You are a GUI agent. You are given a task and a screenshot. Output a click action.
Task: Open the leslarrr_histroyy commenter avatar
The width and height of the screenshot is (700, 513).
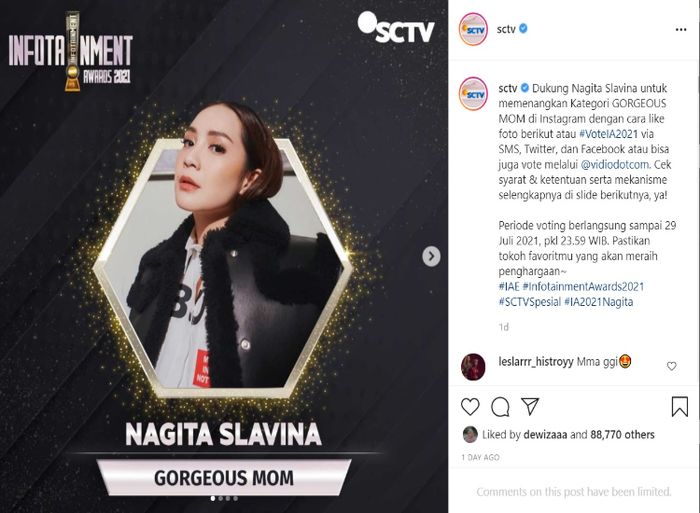(473, 367)
